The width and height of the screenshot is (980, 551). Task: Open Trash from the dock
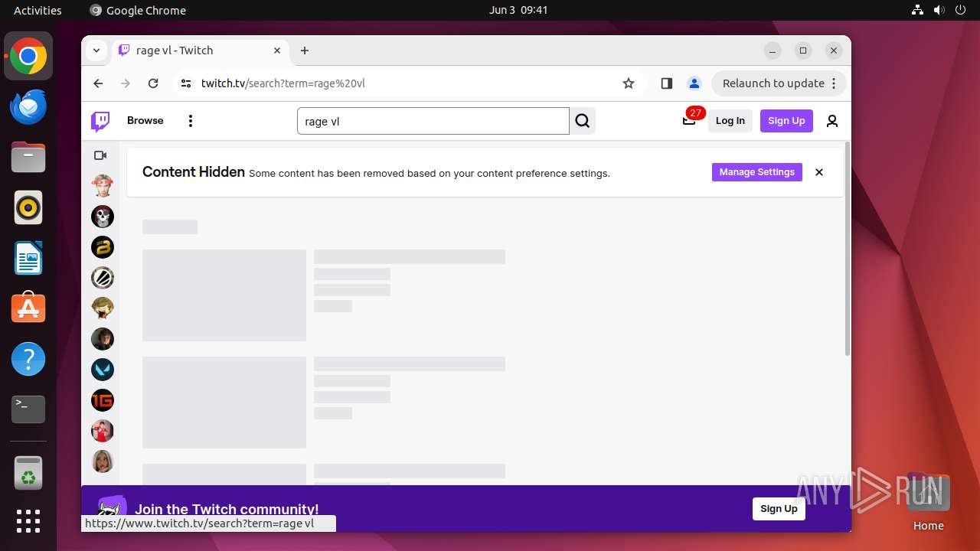point(28,474)
